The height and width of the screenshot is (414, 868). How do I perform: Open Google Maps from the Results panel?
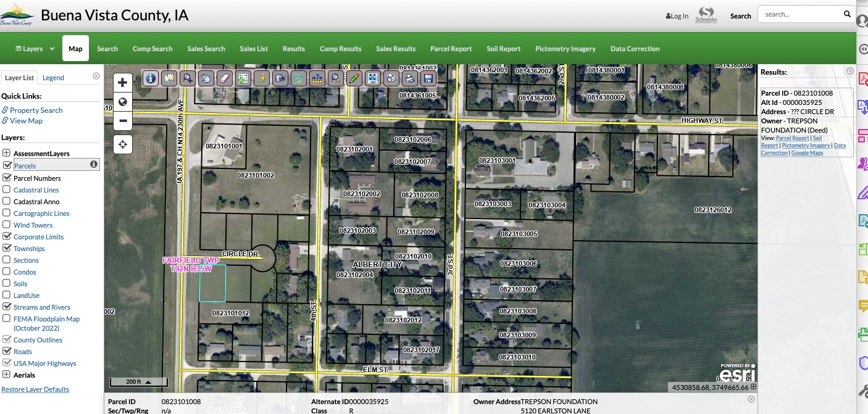[807, 152]
